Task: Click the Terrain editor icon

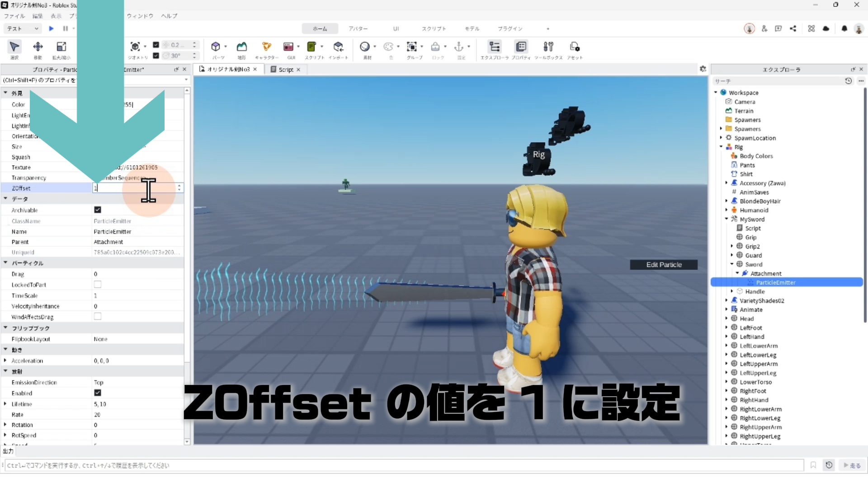Action: 242,47
